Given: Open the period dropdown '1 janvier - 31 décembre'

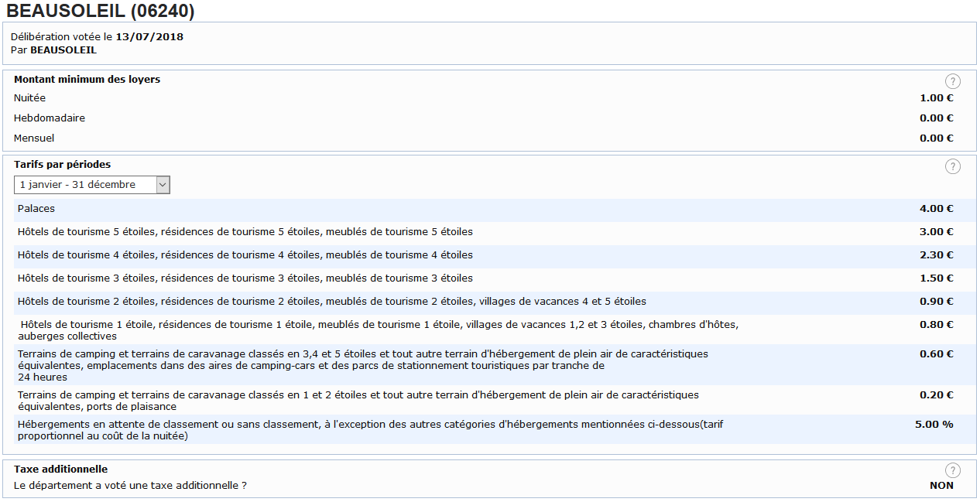Looking at the screenshot, I should [92, 185].
